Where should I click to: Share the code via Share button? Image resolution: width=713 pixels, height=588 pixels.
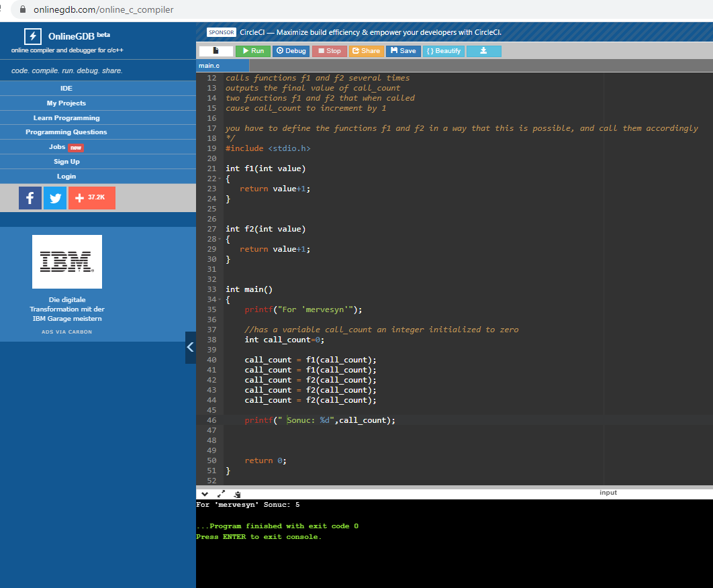(x=366, y=51)
